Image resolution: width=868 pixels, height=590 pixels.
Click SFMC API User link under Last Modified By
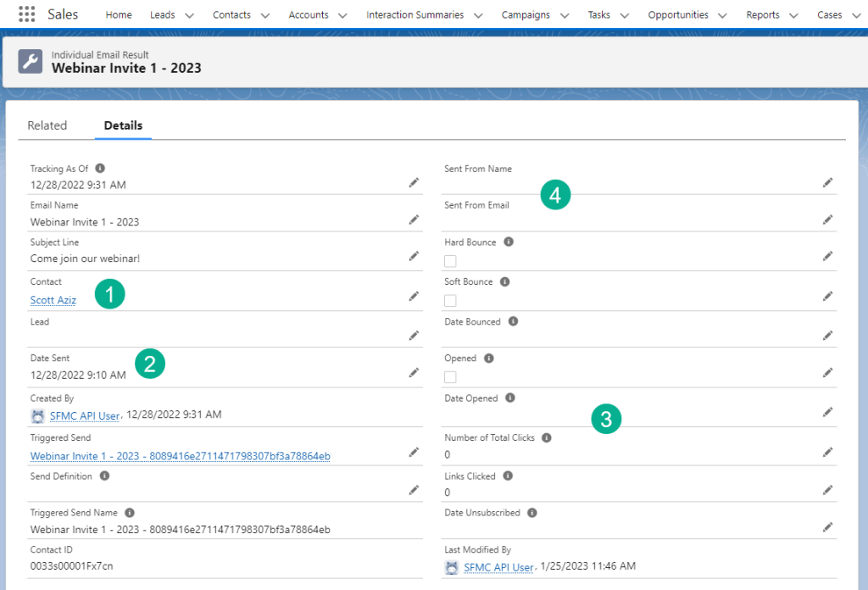[x=498, y=567]
